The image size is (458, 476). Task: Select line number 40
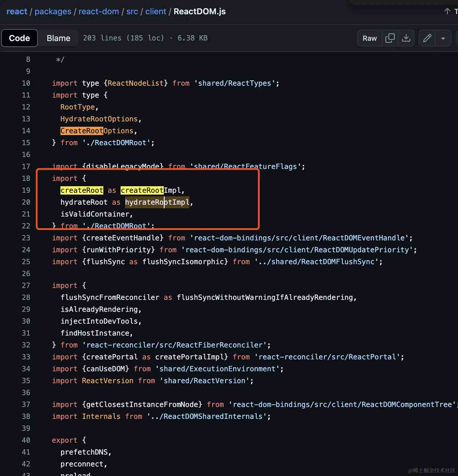click(26, 440)
